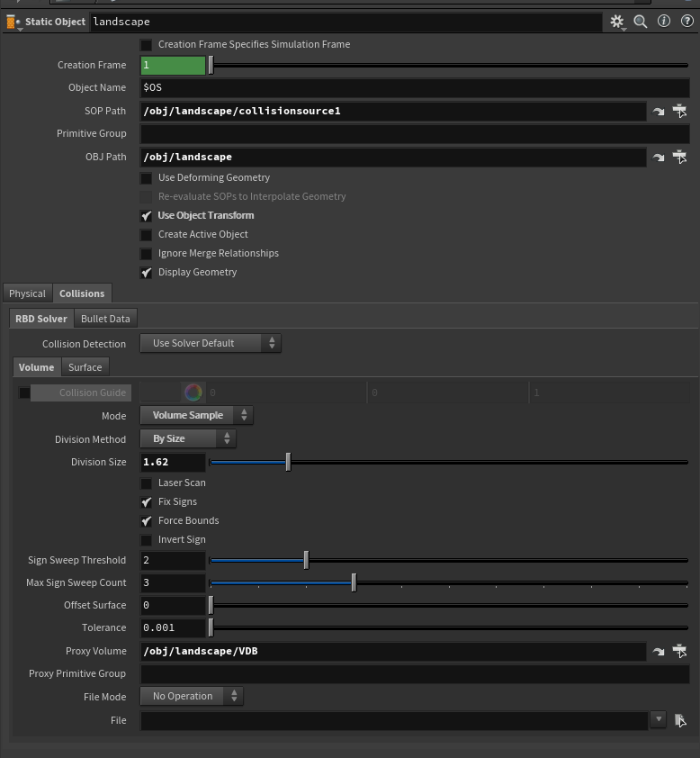Image resolution: width=700 pixels, height=758 pixels.
Task: Open the File browser chooser icon
Action: pyautogui.click(x=680, y=720)
